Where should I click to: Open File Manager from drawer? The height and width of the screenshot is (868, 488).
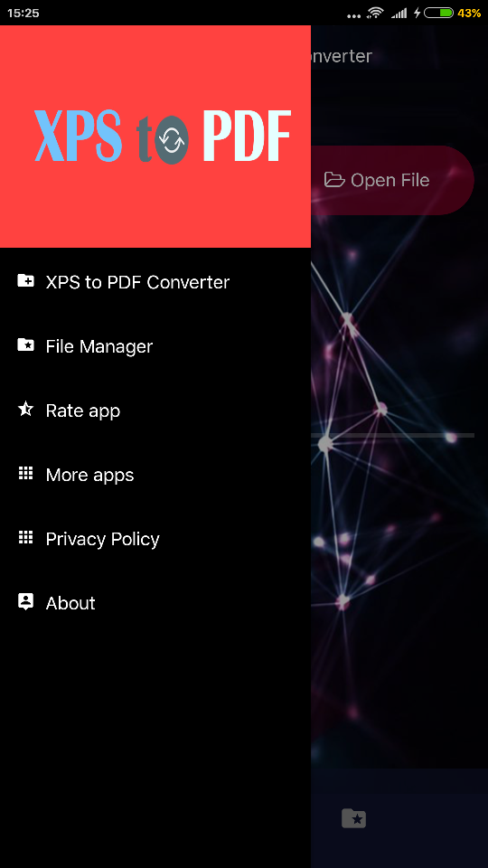(155, 346)
